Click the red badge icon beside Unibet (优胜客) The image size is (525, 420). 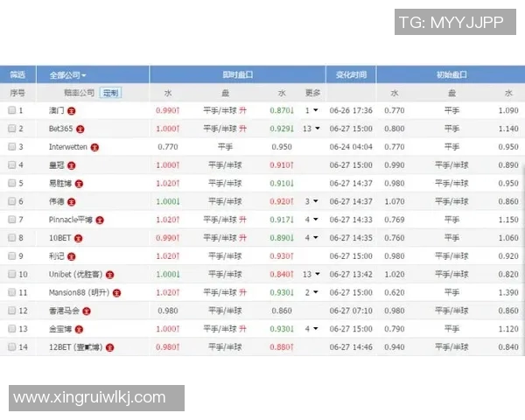pos(110,274)
